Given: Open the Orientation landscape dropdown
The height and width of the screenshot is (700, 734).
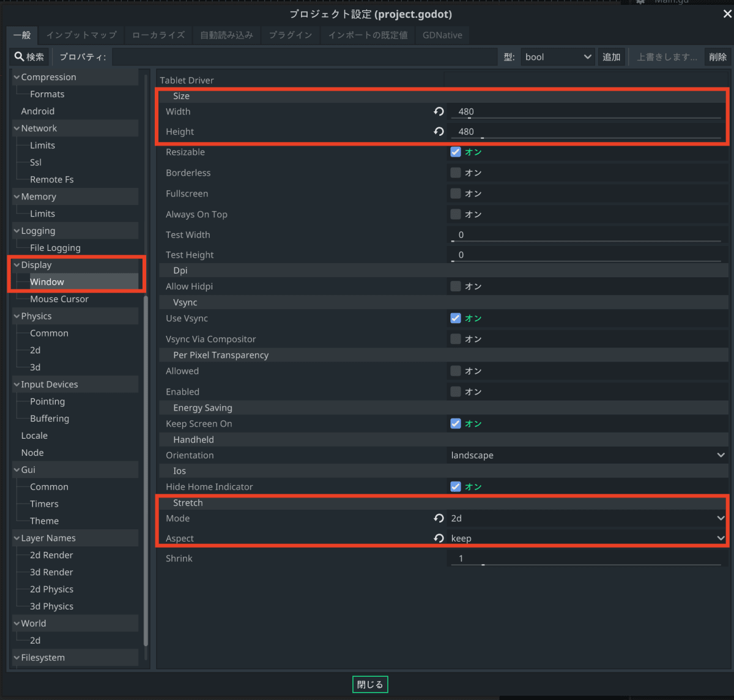Looking at the screenshot, I should coord(587,455).
